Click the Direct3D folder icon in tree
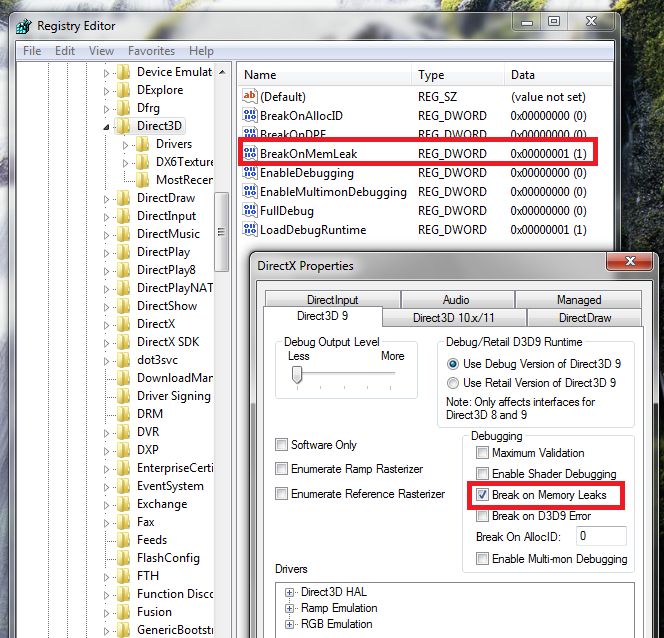 pos(124,126)
